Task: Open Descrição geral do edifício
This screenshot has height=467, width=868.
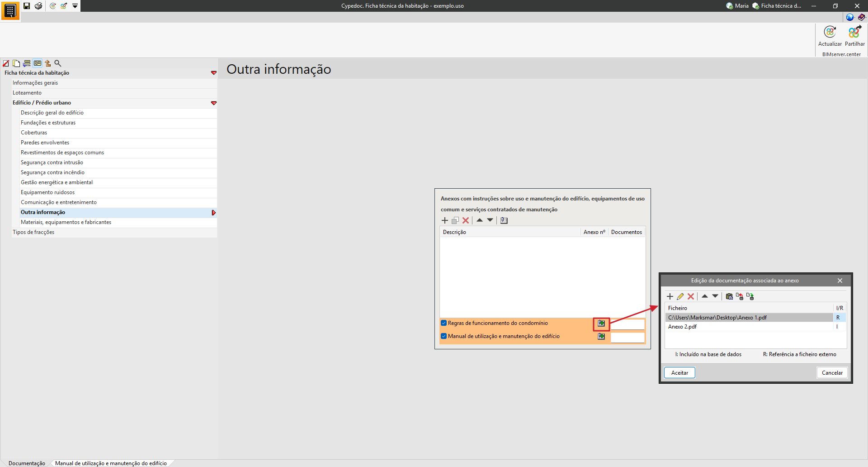Action: [118, 113]
